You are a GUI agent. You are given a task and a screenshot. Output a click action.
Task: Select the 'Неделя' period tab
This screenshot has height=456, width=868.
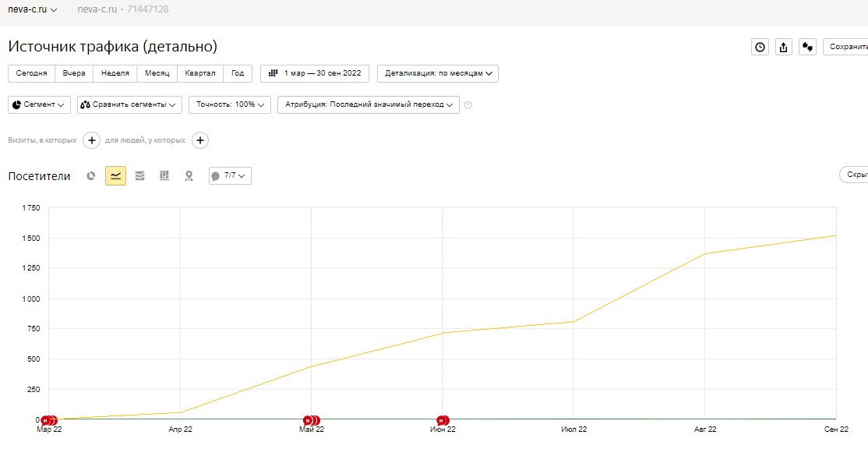(x=115, y=73)
